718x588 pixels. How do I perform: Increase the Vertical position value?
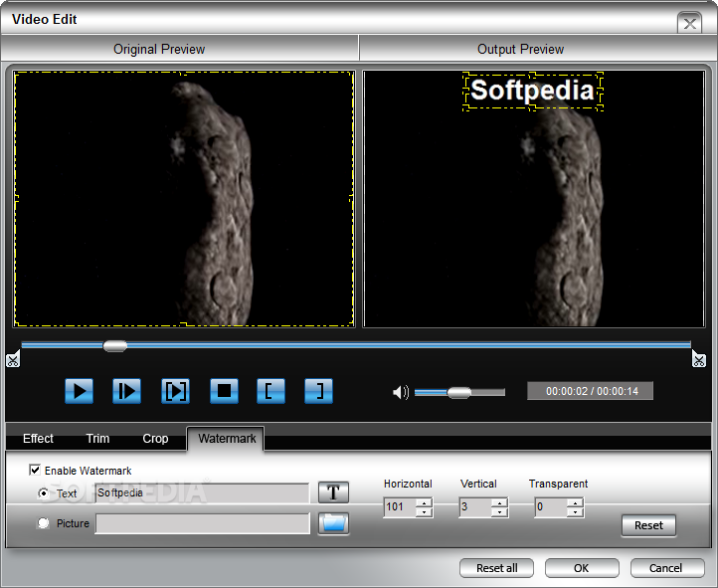(499, 502)
